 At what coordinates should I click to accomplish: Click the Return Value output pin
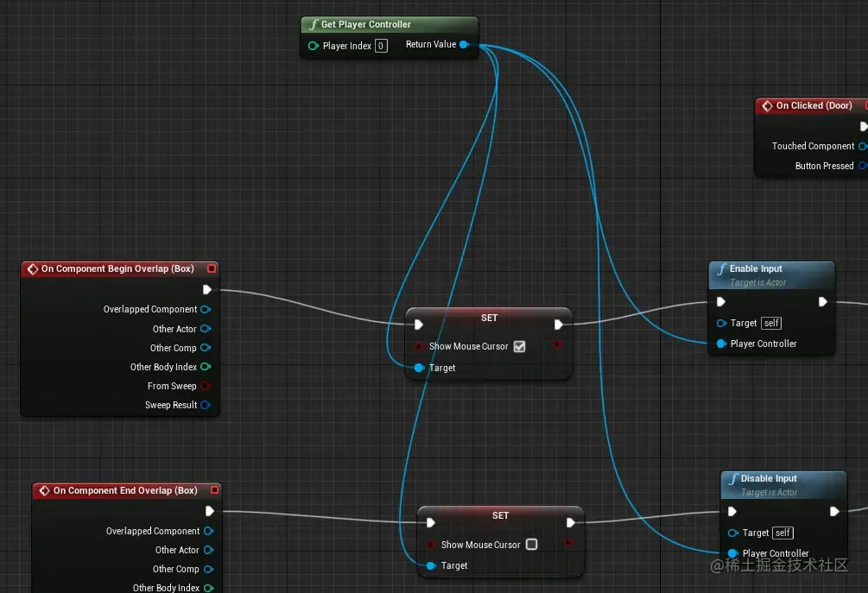pos(465,44)
